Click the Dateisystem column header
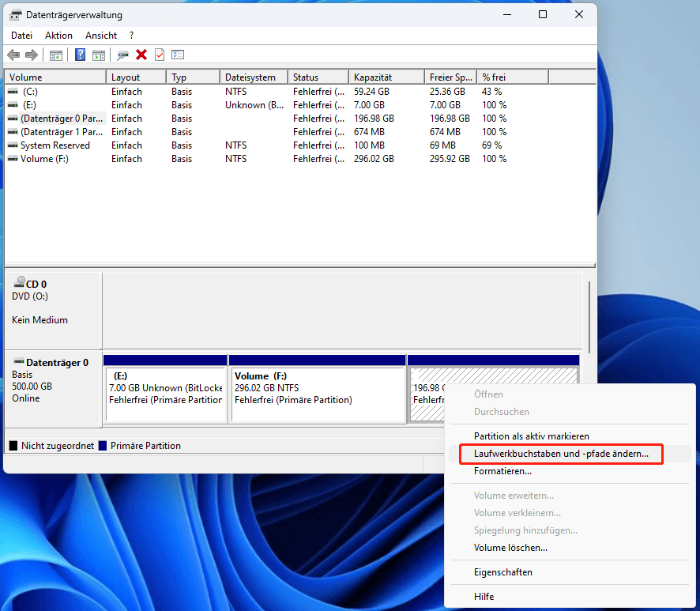Screen dimensions: 700x611 (253, 77)
